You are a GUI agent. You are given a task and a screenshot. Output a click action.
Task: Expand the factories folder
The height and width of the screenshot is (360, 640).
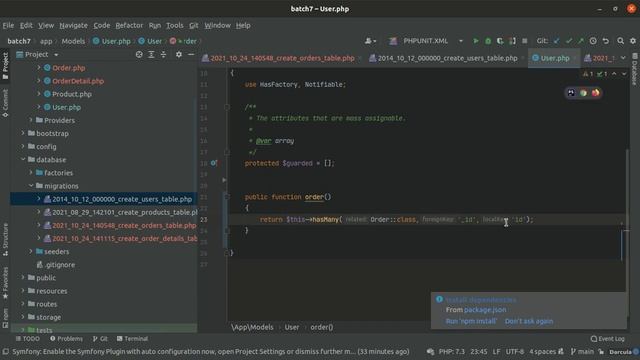coord(31,172)
